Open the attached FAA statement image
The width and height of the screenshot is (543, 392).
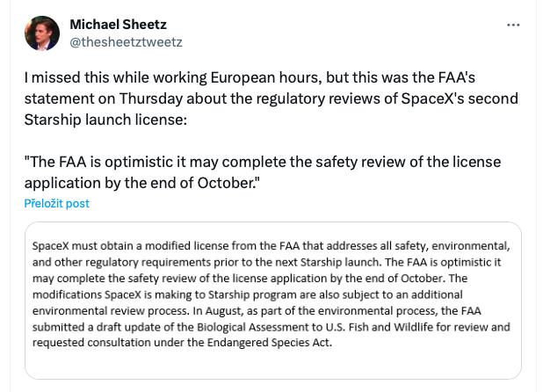click(272, 299)
